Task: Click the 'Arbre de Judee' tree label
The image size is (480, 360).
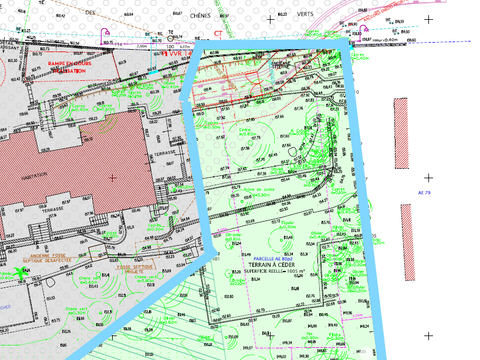Action: [259, 189]
